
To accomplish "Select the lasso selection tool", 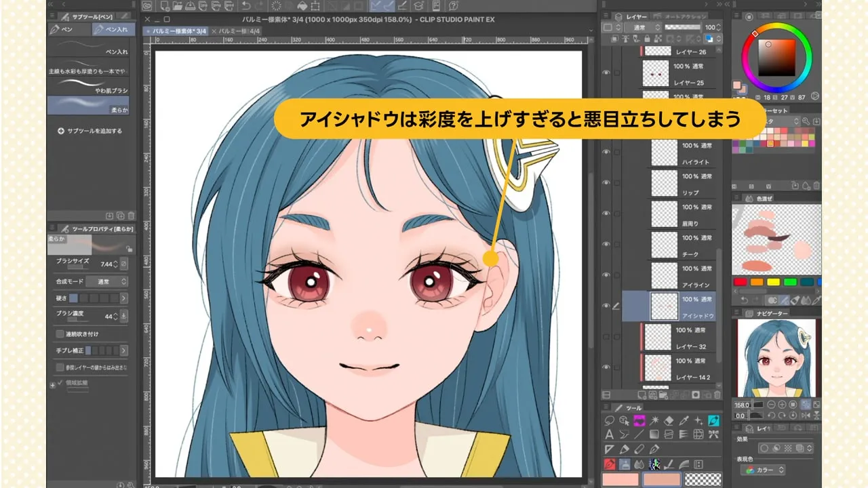I will 610,421.
